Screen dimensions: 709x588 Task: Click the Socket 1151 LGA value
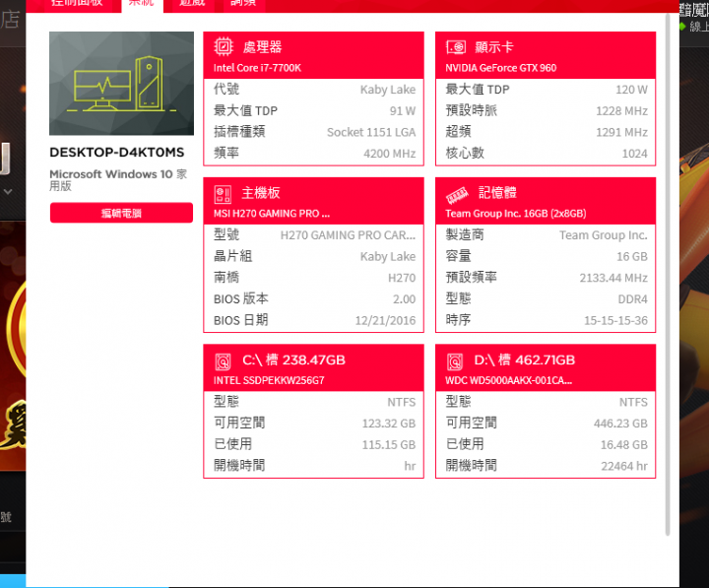coord(371,132)
